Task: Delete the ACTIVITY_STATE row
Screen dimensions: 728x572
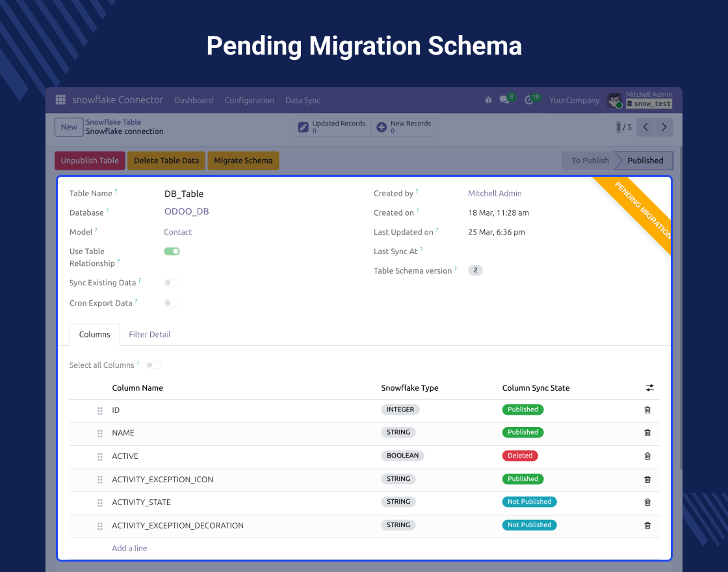Action: click(647, 502)
